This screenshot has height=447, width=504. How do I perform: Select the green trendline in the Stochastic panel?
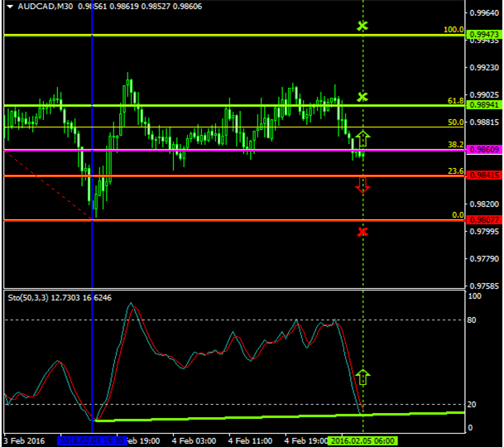tap(248, 416)
